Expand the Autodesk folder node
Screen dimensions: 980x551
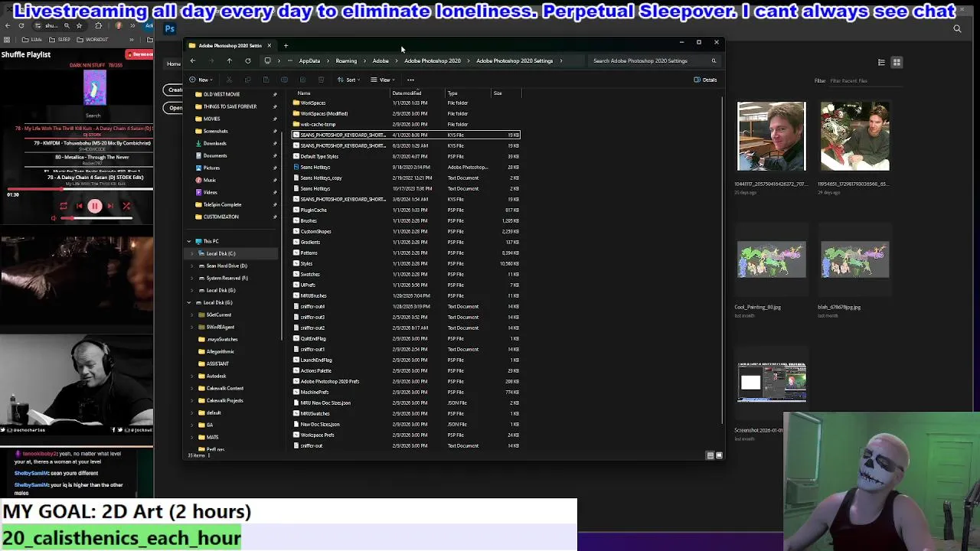pyautogui.click(x=192, y=376)
